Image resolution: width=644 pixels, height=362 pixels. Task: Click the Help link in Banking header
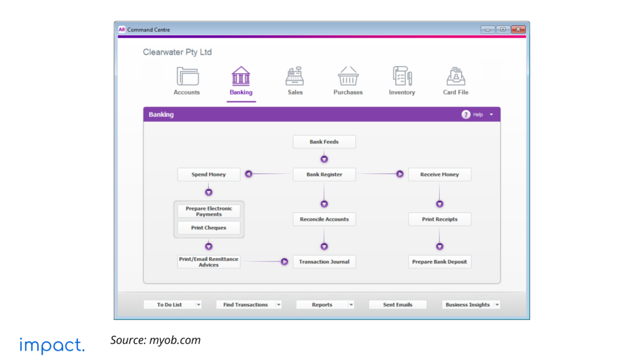point(478,114)
